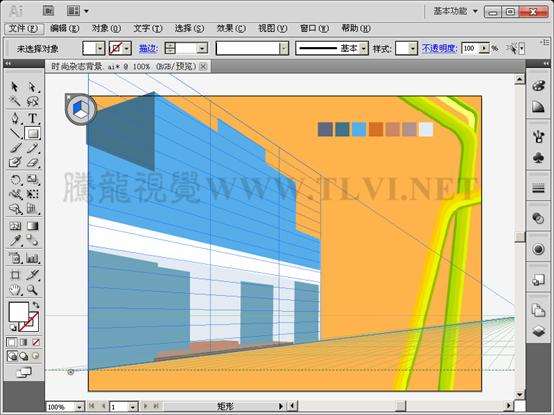The height and width of the screenshot is (415, 554).
Task: Click the 描边 stroke panel link
Action: click(148, 48)
